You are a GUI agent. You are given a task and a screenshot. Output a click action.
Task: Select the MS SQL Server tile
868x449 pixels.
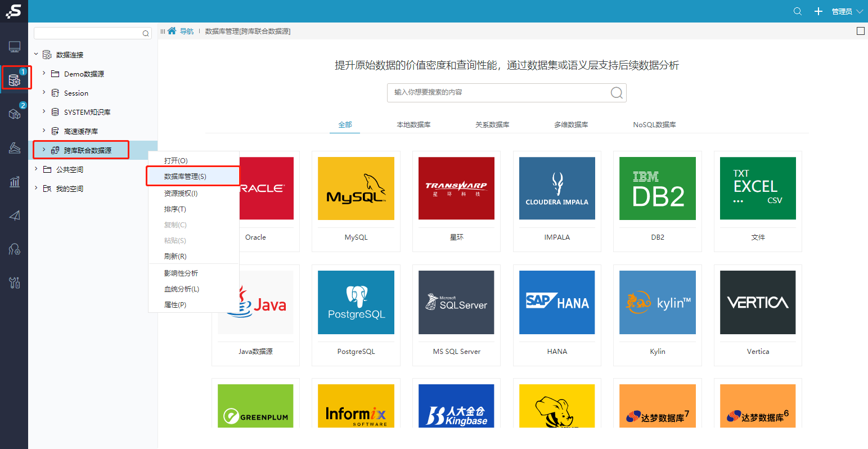(456, 315)
